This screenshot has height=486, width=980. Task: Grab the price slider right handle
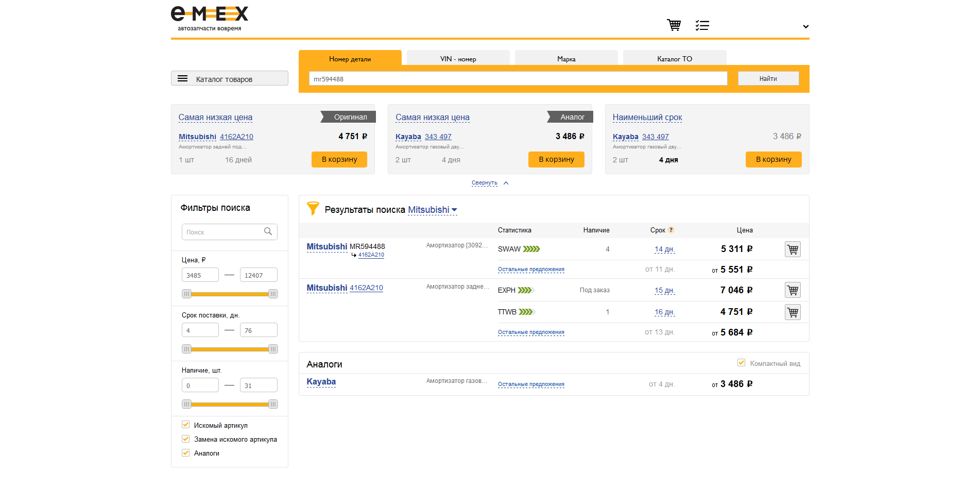[x=273, y=294]
